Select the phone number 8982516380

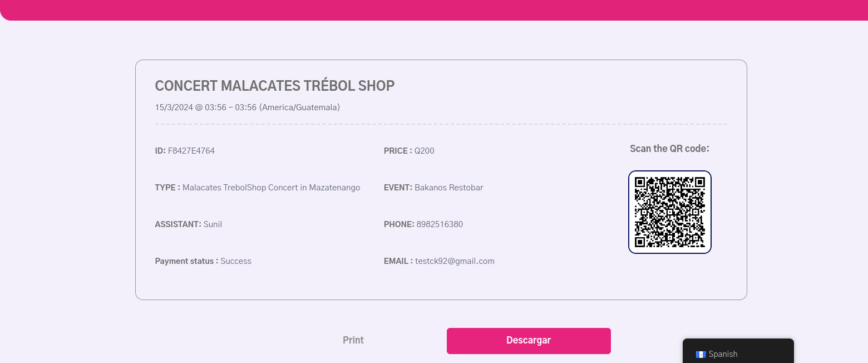coord(440,224)
